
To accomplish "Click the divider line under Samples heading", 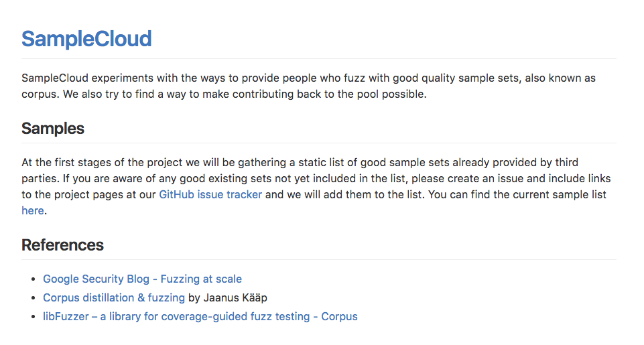I will (x=319, y=143).
